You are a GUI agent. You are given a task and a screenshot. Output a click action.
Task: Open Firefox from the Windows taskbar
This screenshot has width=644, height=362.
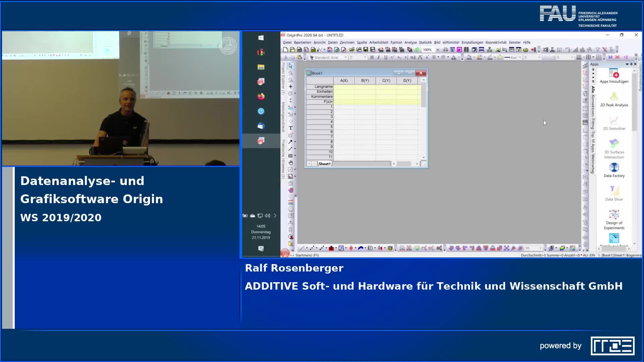[261, 97]
